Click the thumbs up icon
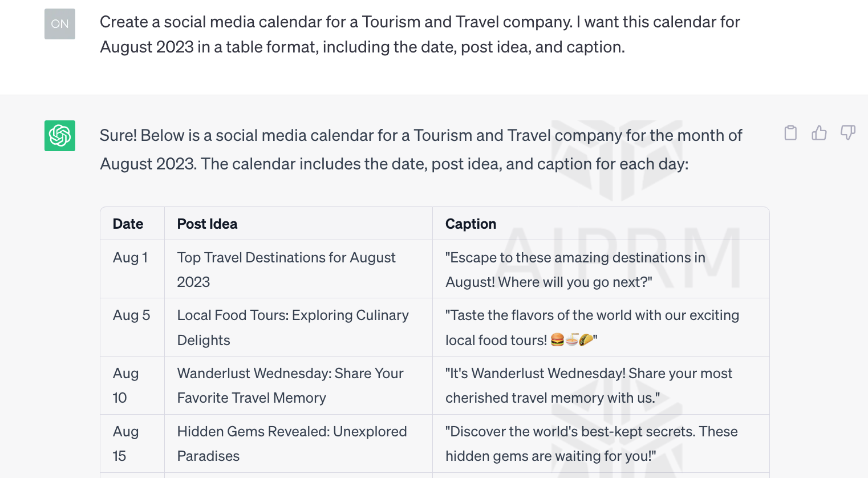Screen dimensions: 868x478 [819, 133]
